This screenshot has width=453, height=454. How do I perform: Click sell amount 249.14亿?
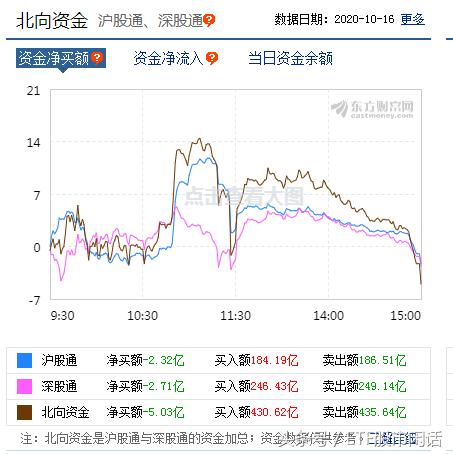382,386
